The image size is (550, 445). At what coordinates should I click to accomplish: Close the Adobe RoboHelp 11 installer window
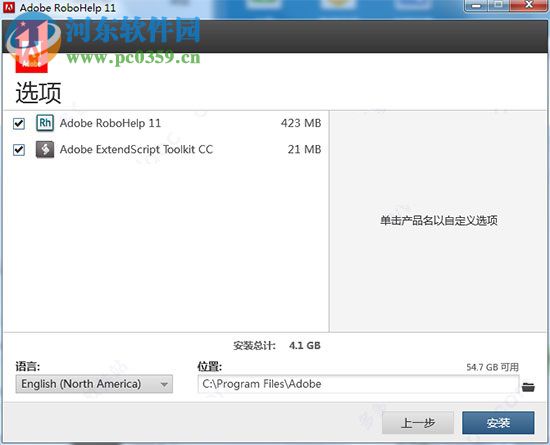click(x=529, y=5)
